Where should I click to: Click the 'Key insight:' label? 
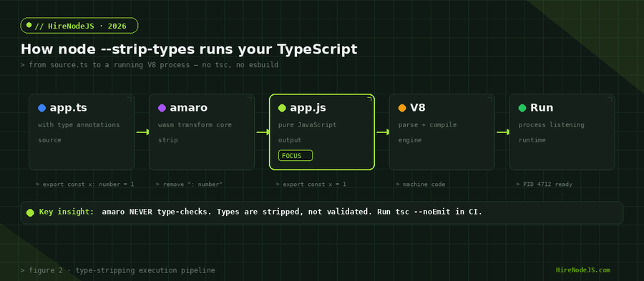coord(67,212)
